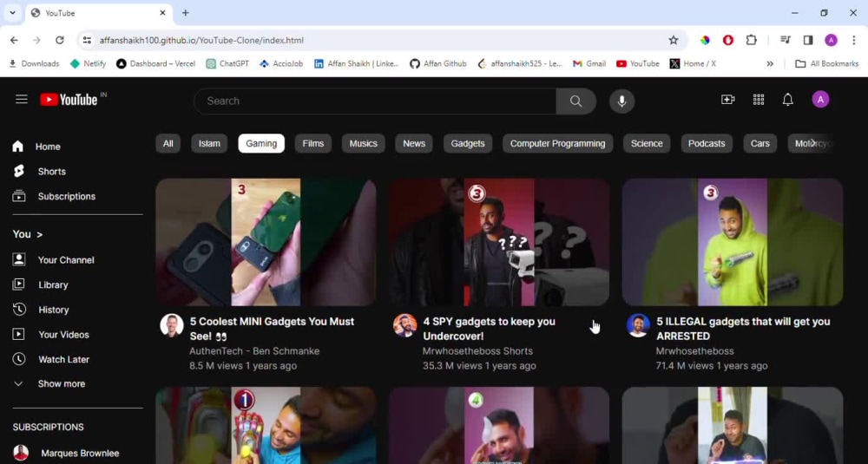Open Library in sidebar
The width and height of the screenshot is (868, 464).
(x=40, y=284)
